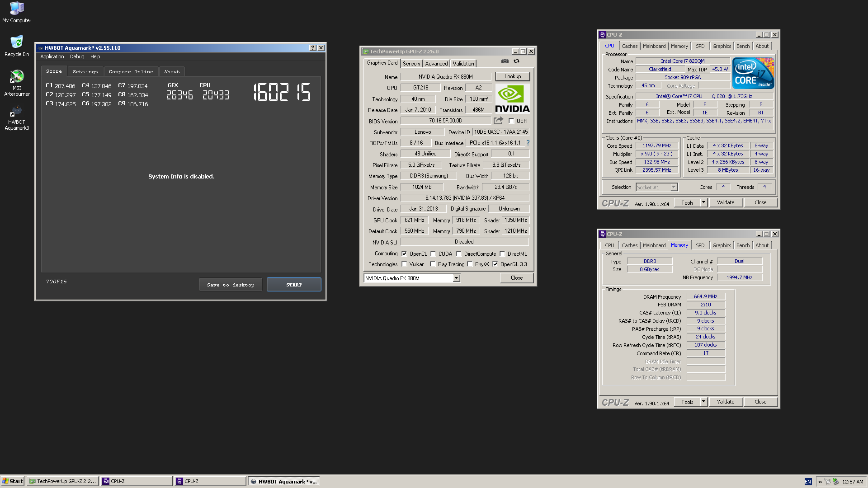
Task: Switch to the Sensors tab in GPU-Z
Action: tap(411, 64)
